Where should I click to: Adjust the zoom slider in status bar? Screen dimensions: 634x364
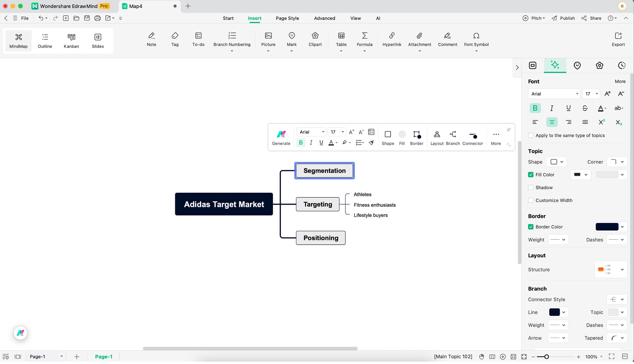(x=546, y=357)
